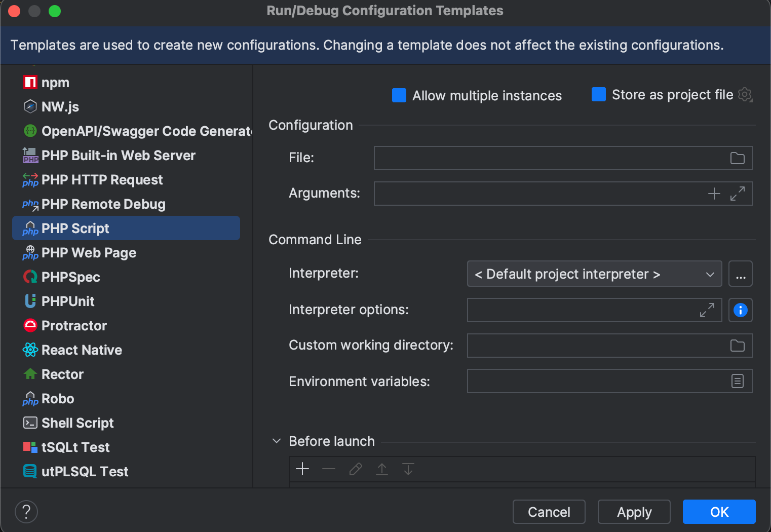Click inside the Arguments input field
Screen dimensions: 771x532
(x=532, y=194)
